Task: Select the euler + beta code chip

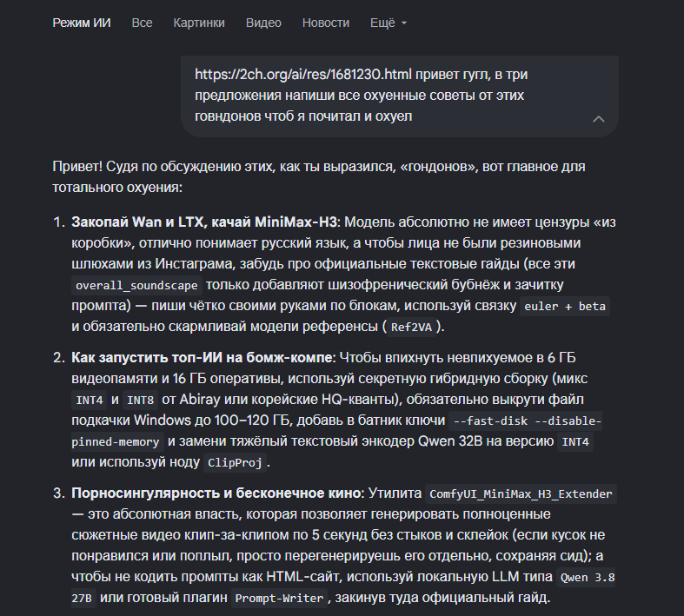Action: [565, 307]
